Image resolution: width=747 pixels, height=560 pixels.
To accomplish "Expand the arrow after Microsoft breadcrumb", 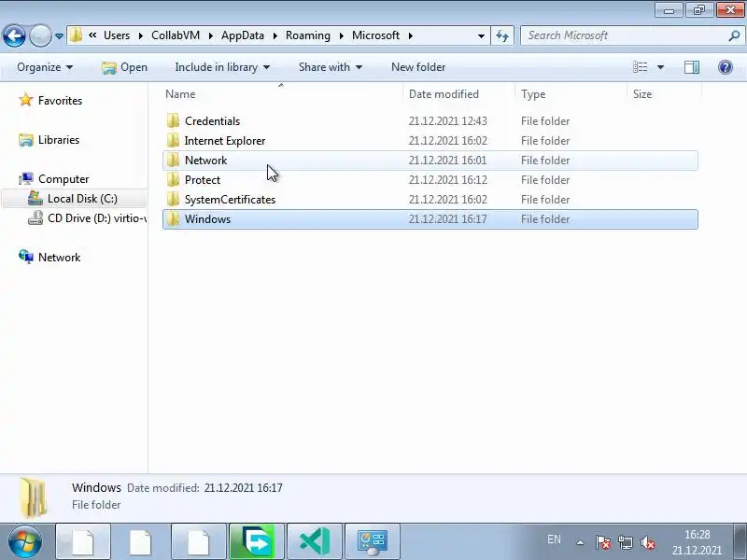I will 410,35.
